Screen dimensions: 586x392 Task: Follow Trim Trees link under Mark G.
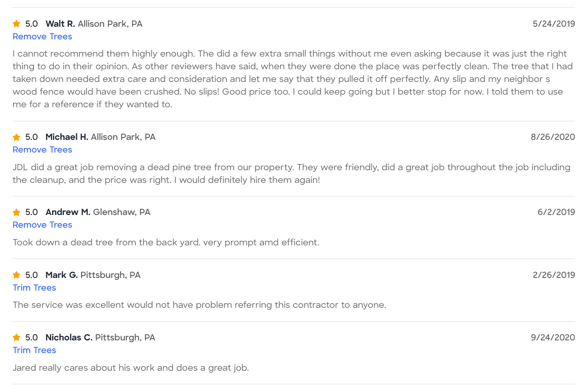34,287
